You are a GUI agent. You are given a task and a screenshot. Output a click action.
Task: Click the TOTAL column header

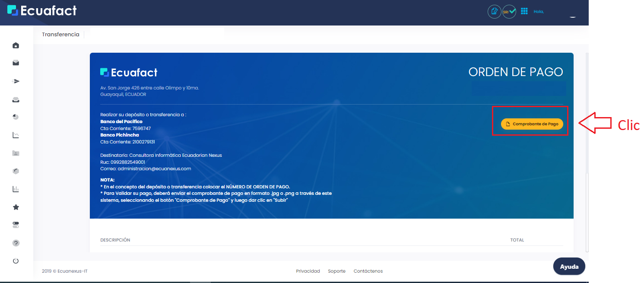517,240
